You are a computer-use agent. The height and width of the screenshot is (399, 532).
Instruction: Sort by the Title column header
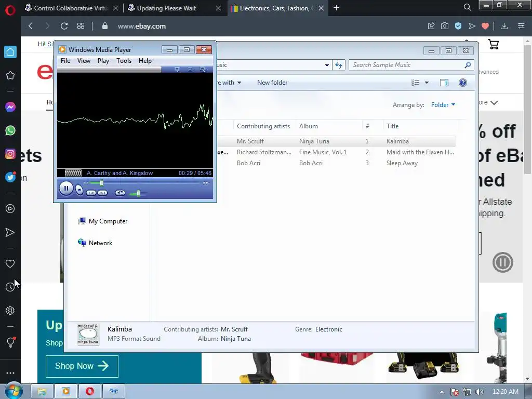tap(393, 126)
